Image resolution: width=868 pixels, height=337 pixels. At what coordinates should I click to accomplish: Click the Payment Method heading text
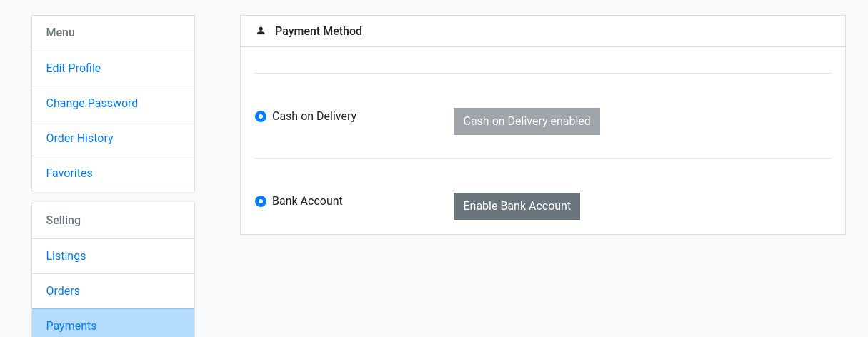(319, 31)
